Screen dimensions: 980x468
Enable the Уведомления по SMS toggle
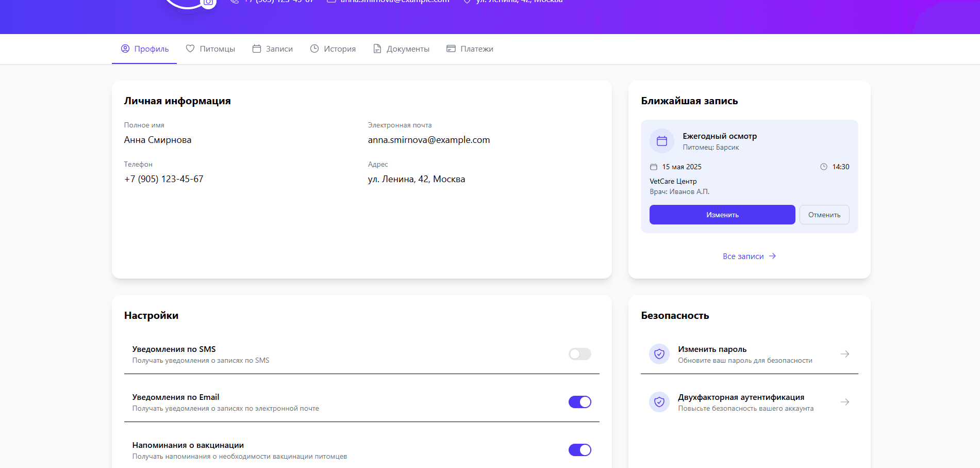[579, 354]
